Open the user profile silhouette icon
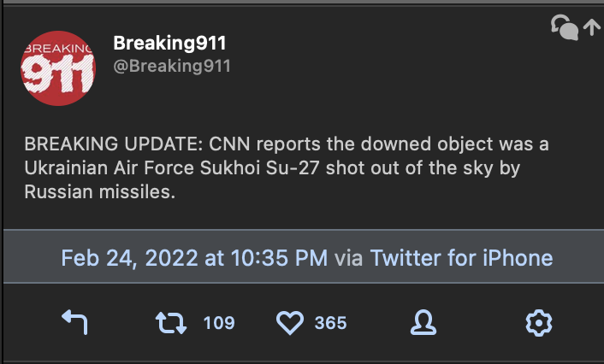The width and height of the screenshot is (604, 364). 423,322
